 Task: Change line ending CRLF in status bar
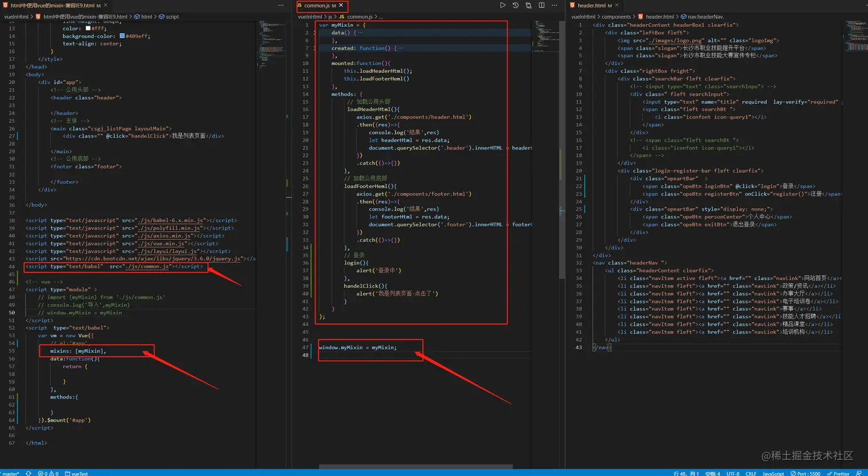tap(751, 473)
